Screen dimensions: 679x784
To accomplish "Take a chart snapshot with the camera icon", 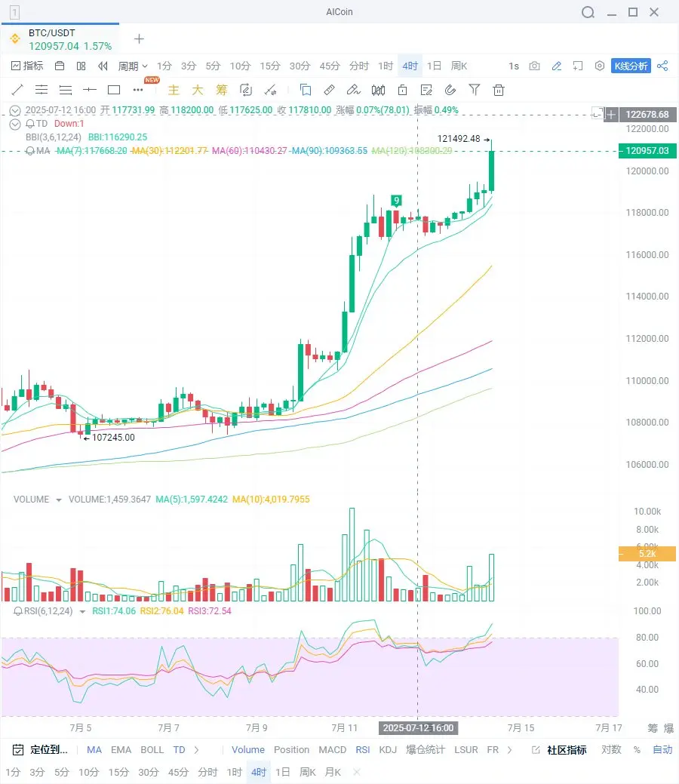I will click(x=534, y=66).
